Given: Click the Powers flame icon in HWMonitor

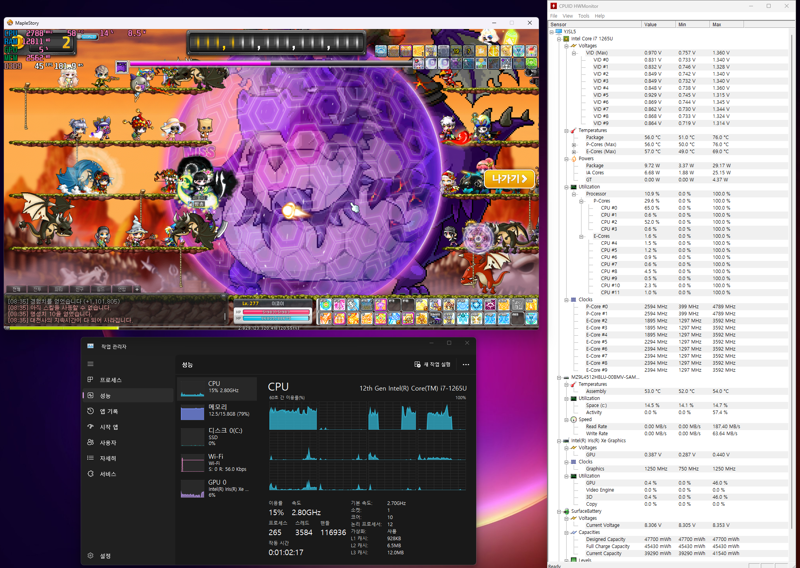Looking at the screenshot, I should [x=573, y=159].
